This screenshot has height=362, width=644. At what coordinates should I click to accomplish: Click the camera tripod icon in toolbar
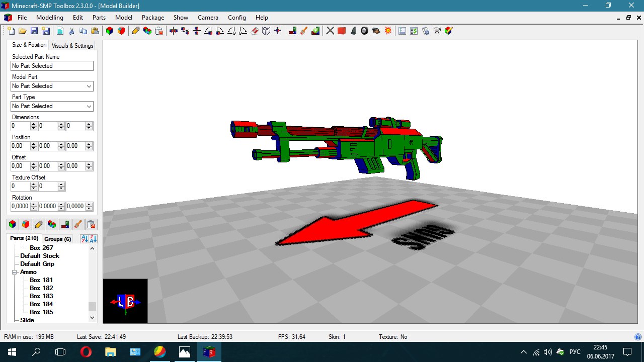[437, 31]
